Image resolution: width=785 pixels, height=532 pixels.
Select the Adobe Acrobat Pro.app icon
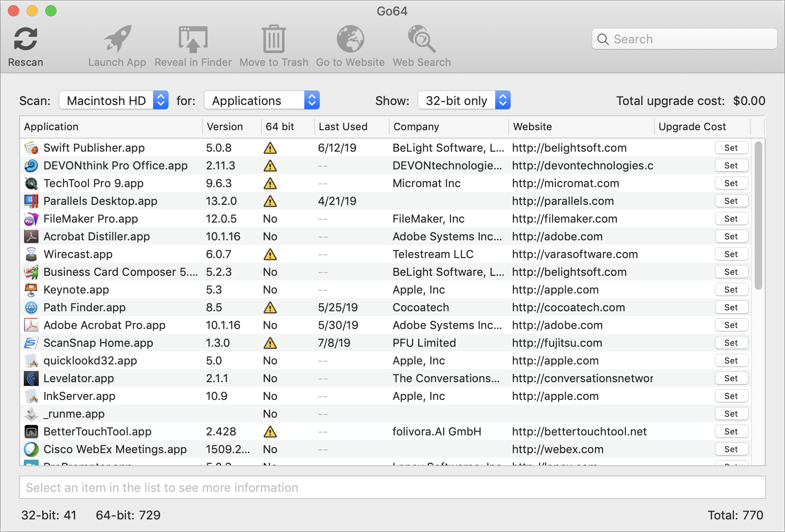click(31, 325)
